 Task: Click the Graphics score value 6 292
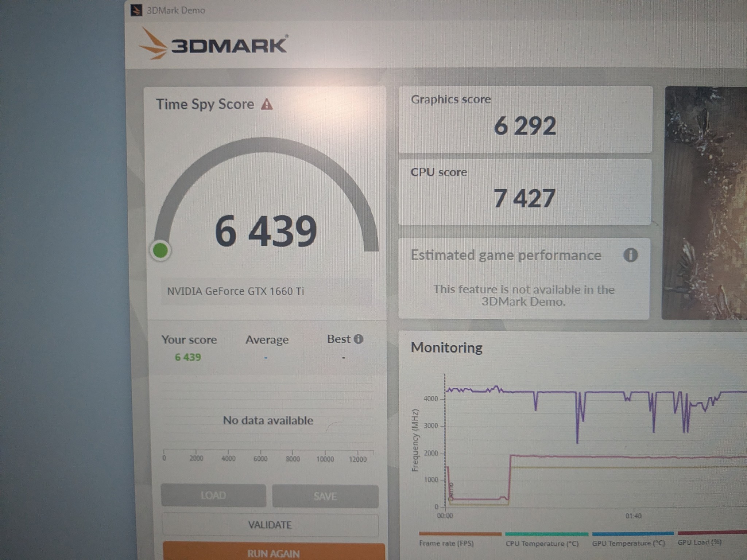(525, 126)
